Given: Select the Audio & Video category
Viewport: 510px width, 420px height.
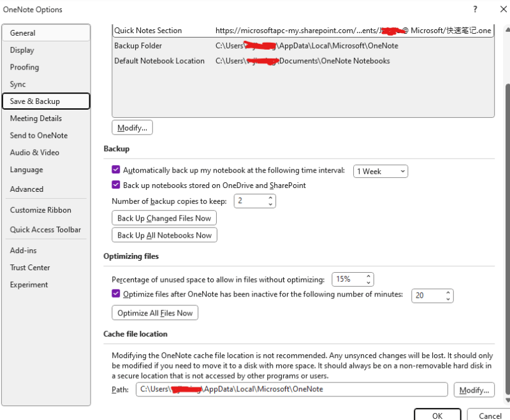Looking at the screenshot, I should pos(34,152).
